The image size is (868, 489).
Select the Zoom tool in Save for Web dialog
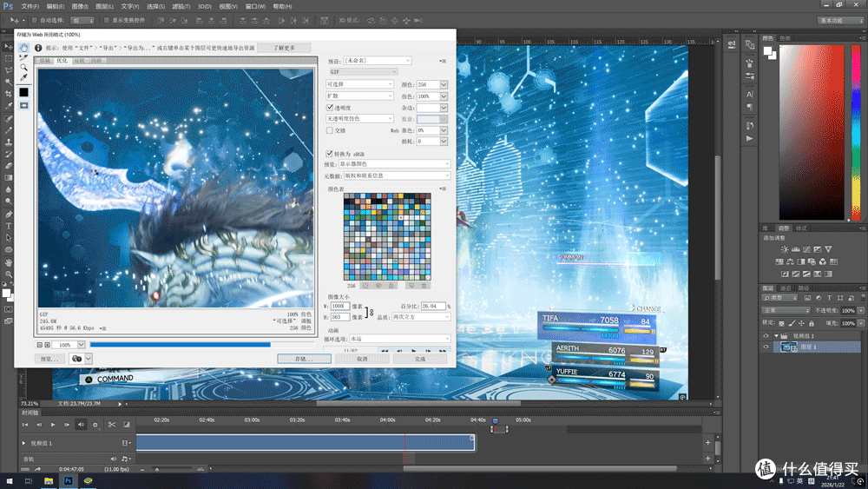pos(23,68)
